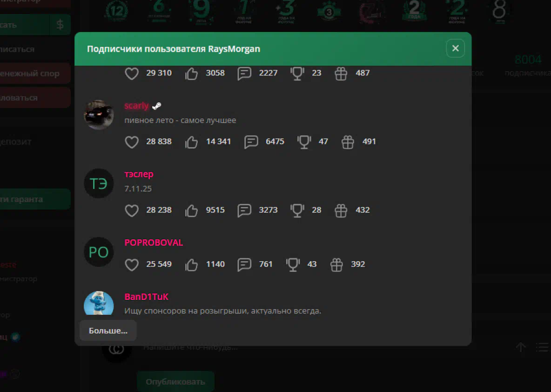Click the comment icon beside 3273
Image resolution: width=551 pixels, height=392 pixels.
click(244, 210)
